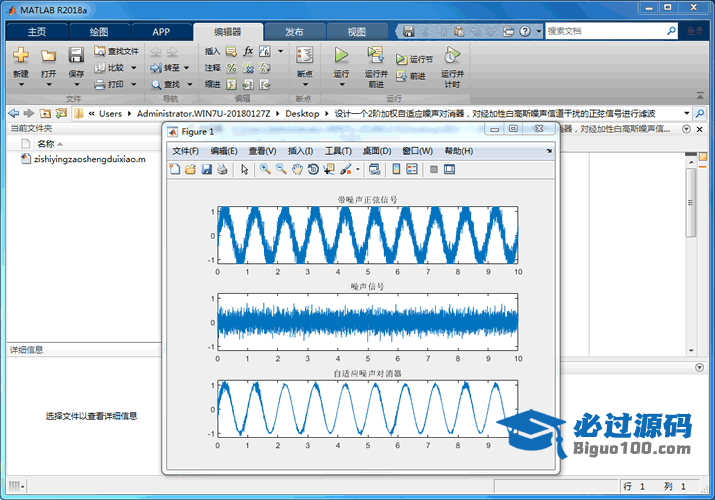Open the 文件(F) menu in Figure 1
715x500 pixels.
tap(186, 151)
